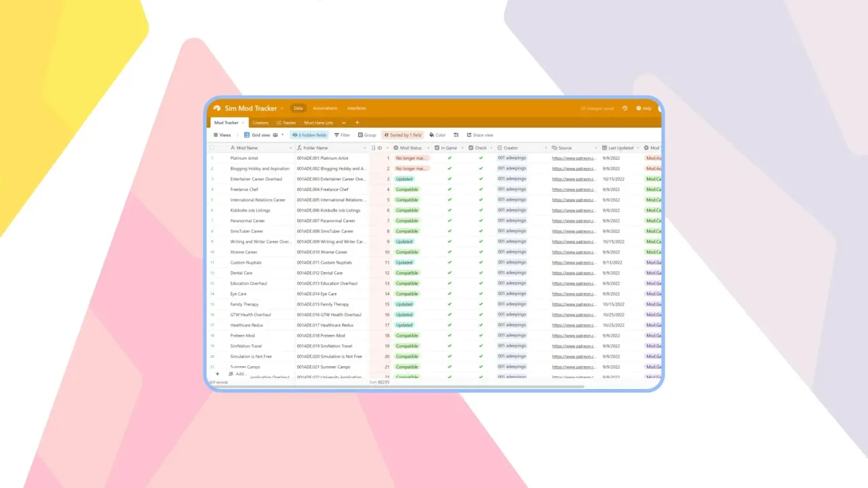Open the Color conditions option
The height and width of the screenshot is (488, 868).
pos(438,135)
